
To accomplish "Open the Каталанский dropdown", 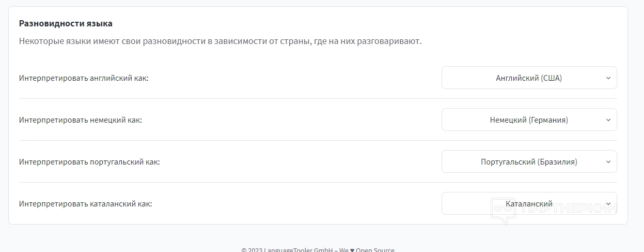I will click(x=528, y=204).
